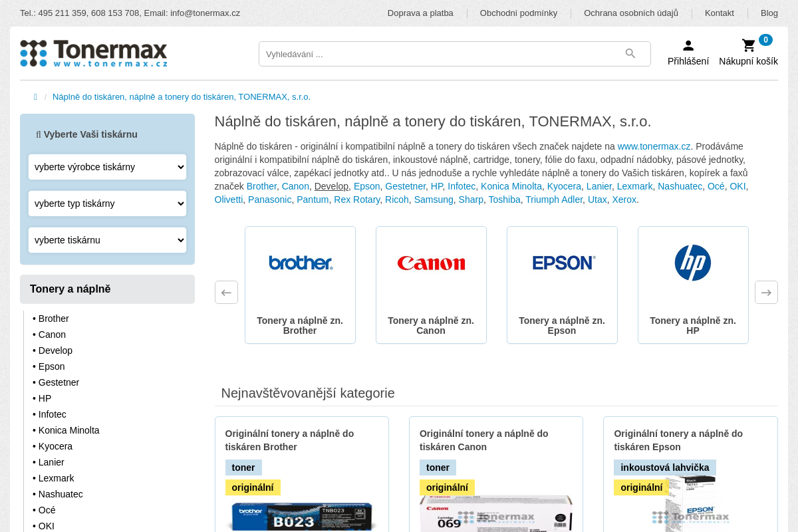Select Nashuatec in sidebar list
The height and width of the screenshot is (532, 798).
(61, 494)
